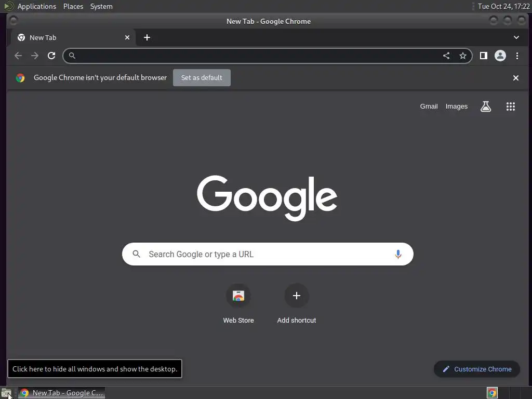Open Chrome's three-dot menu
532x399 pixels.
coord(517,56)
